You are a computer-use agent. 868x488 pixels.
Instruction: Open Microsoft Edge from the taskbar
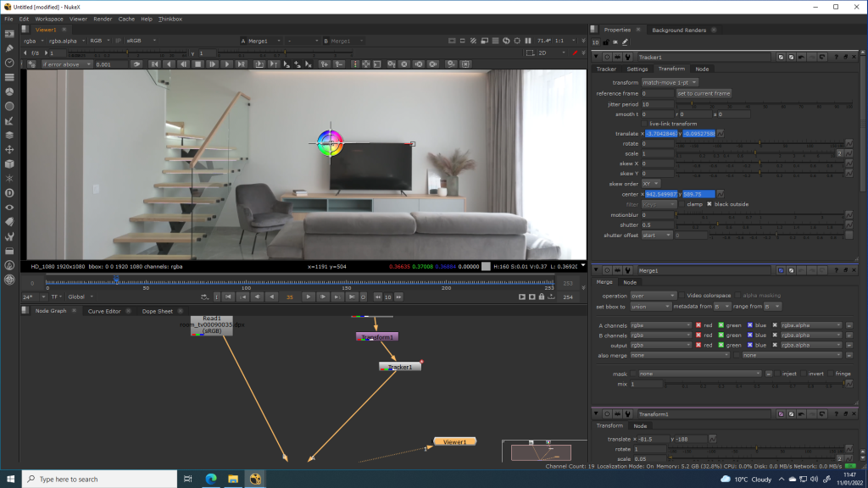tap(209, 480)
